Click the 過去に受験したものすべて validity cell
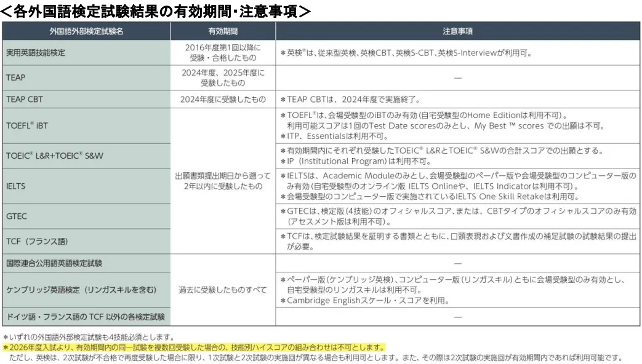 click(223, 289)
